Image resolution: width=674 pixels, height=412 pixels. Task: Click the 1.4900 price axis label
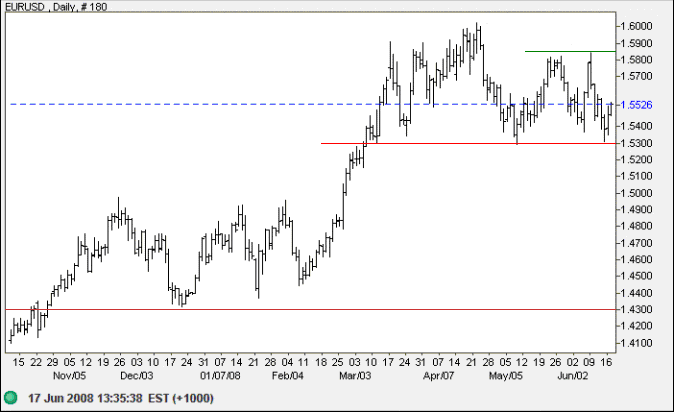(x=636, y=209)
